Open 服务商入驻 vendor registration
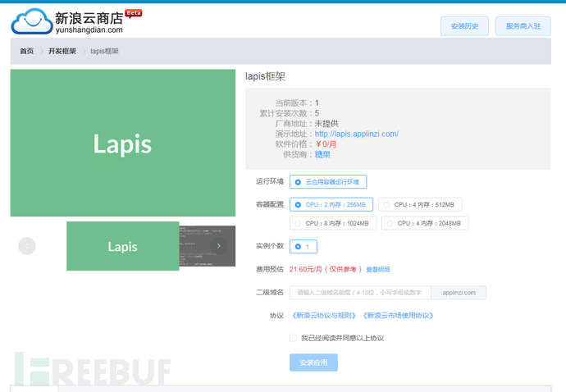The image size is (566, 392). tap(523, 26)
